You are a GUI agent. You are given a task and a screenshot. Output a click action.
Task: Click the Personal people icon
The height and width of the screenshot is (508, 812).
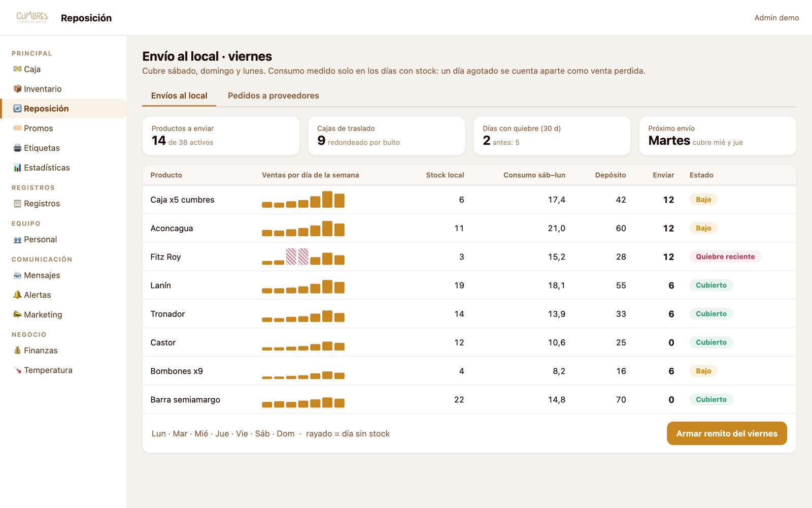coord(17,240)
